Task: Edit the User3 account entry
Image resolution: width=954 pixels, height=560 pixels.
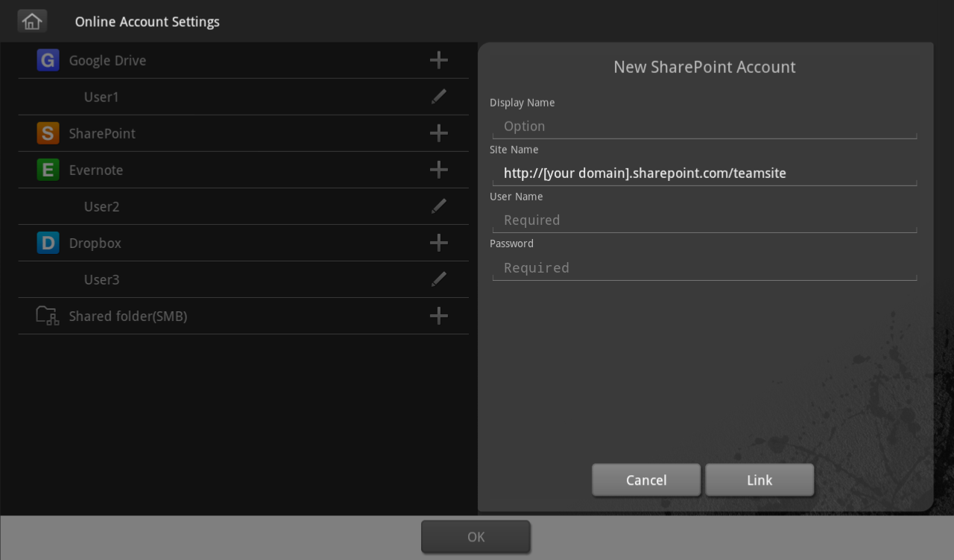Action: 439,279
